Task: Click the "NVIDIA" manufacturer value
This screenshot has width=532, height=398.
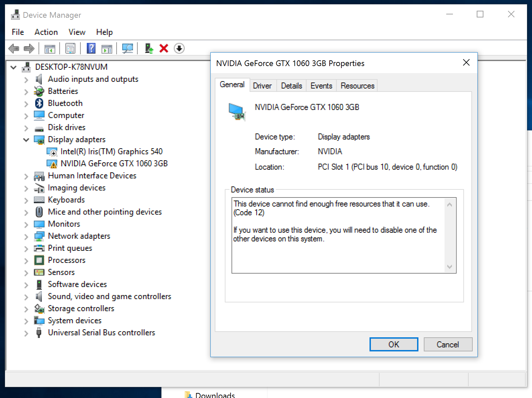Action: [x=330, y=152]
